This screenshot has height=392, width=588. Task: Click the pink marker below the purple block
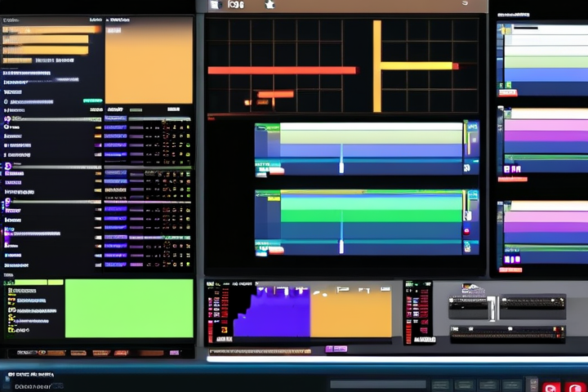pos(336,349)
